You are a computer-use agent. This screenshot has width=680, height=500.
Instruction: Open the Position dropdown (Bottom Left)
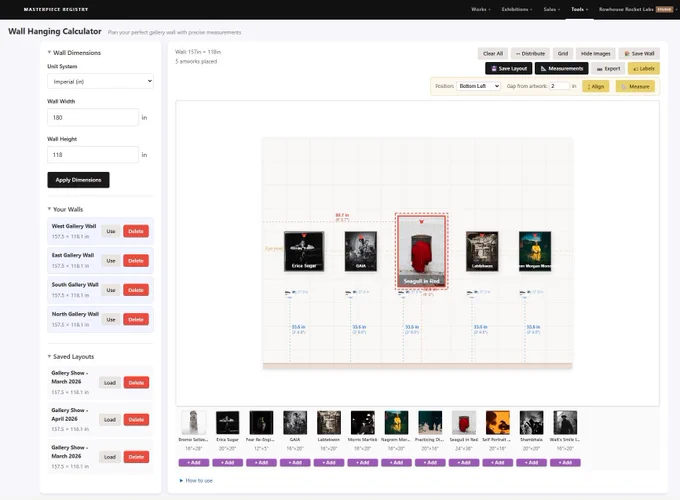pos(478,86)
